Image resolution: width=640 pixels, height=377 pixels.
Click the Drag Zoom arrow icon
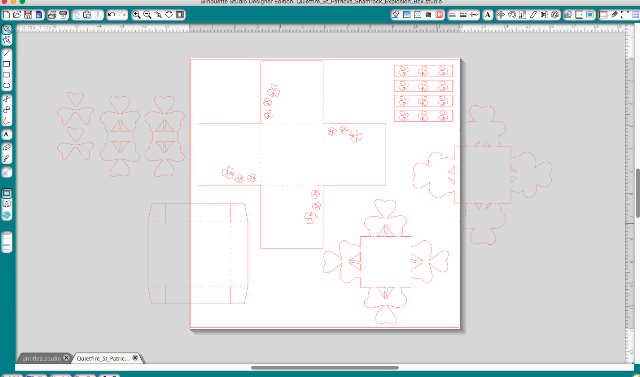point(169,15)
